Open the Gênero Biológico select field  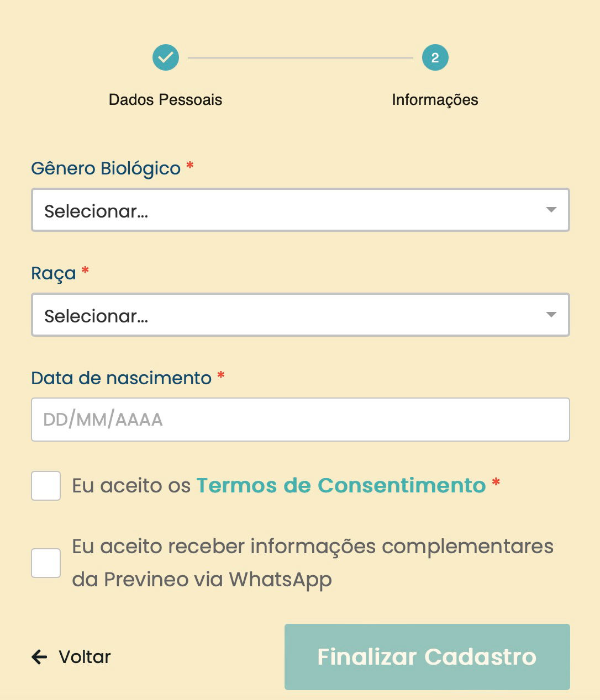coord(287,210)
